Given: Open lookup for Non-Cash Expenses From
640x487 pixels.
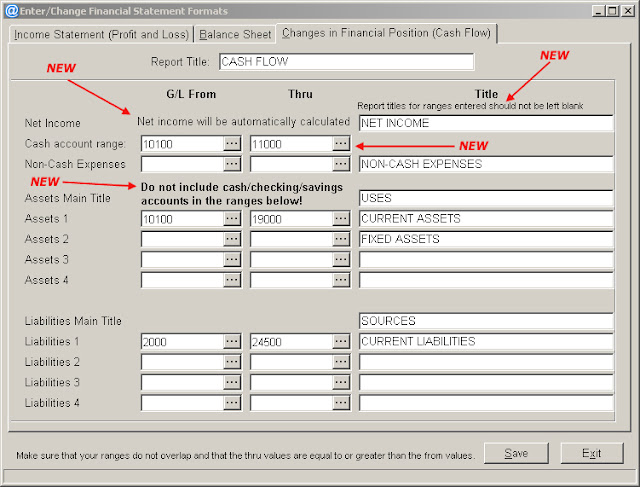Looking at the screenshot, I should (232, 164).
